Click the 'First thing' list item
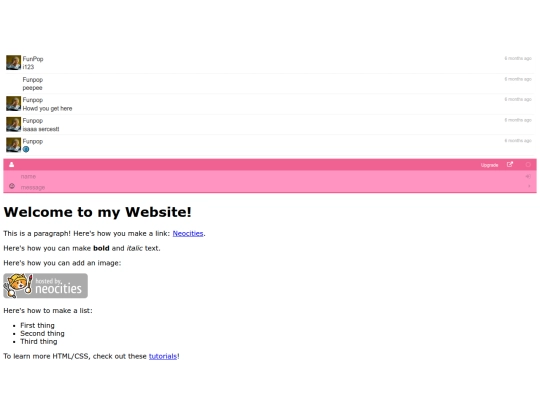 coord(37,325)
